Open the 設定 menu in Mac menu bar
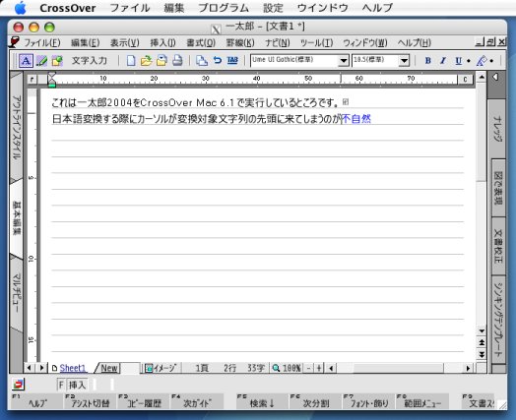The image size is (516, 420). (x=273, y=8)
